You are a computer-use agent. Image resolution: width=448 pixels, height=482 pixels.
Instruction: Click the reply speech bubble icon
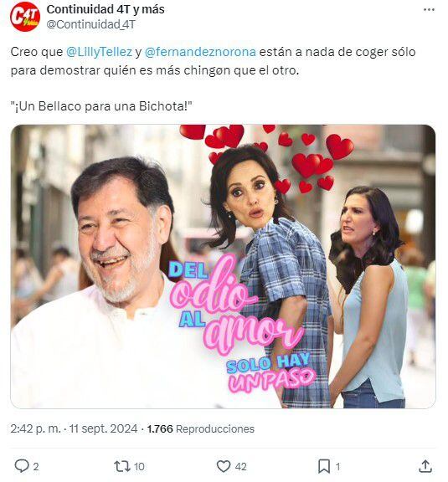pos(22,466)
